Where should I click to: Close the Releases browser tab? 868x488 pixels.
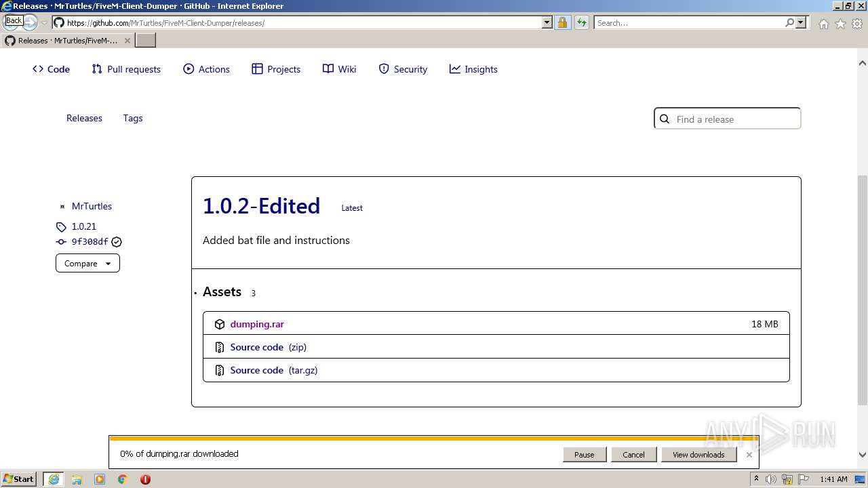[x=127, y=41]
